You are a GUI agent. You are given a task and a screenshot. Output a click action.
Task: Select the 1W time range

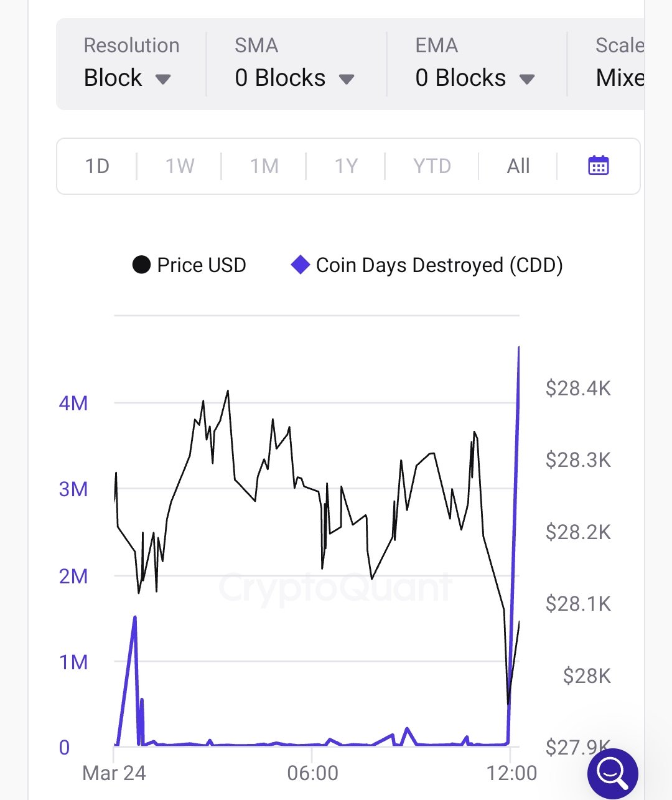point(180,166)
